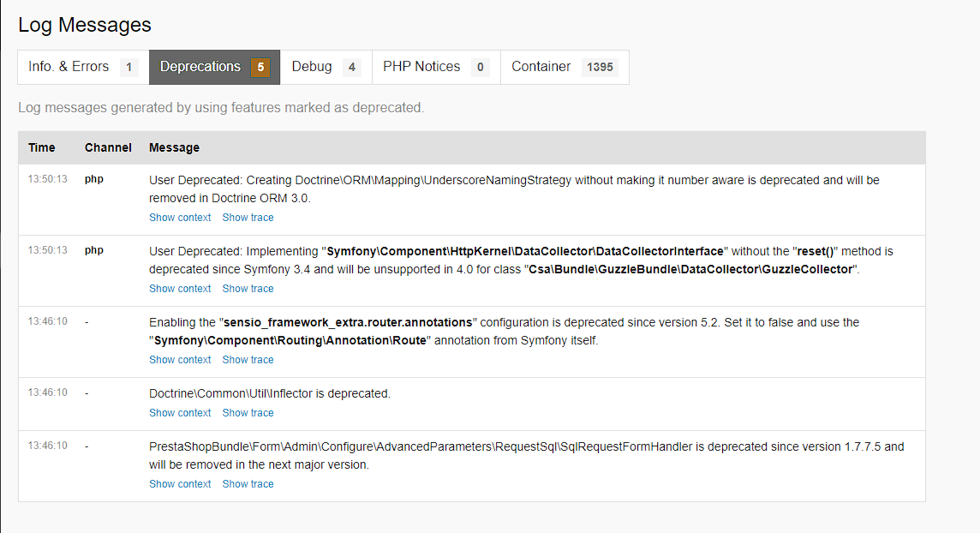The image size is (980, 533).
Task: Show context for Doctrine Inflector deprecation
Action: [x=180, y=413]
